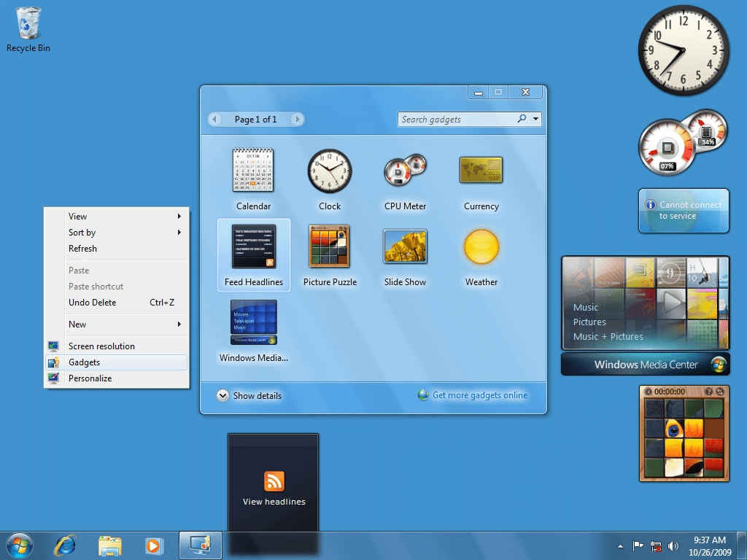This screenshot has width=747, height=560.
Task: Click Cannot connect to service weather gadget
Action: point(684,211)
